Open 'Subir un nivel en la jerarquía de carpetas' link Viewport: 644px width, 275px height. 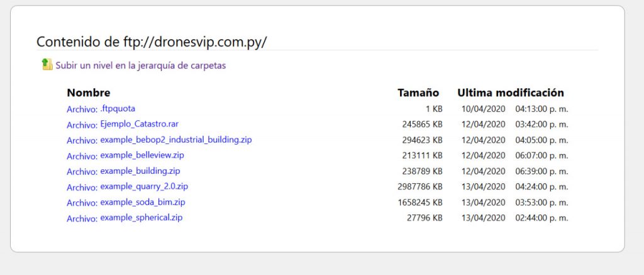tap(140, 65)
